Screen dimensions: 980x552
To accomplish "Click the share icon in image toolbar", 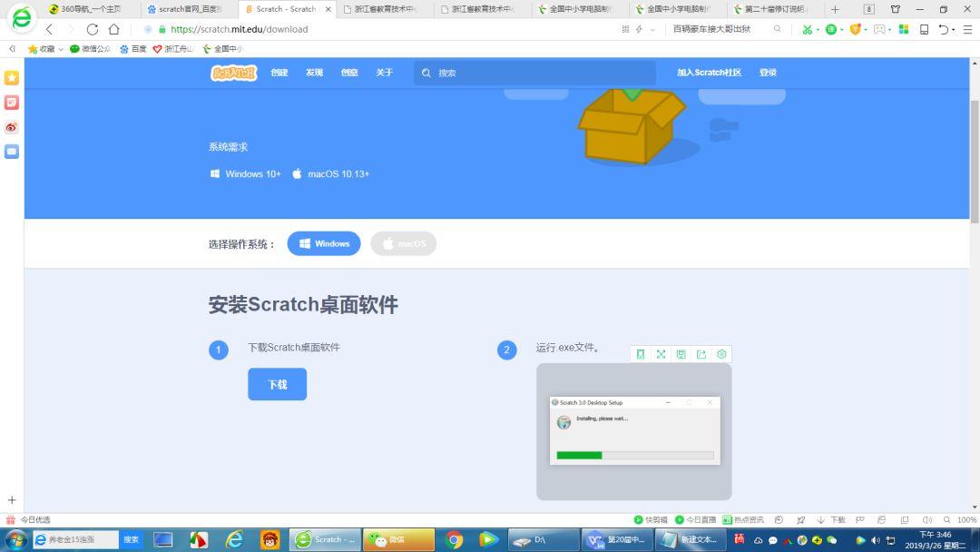I will (701, 354).
